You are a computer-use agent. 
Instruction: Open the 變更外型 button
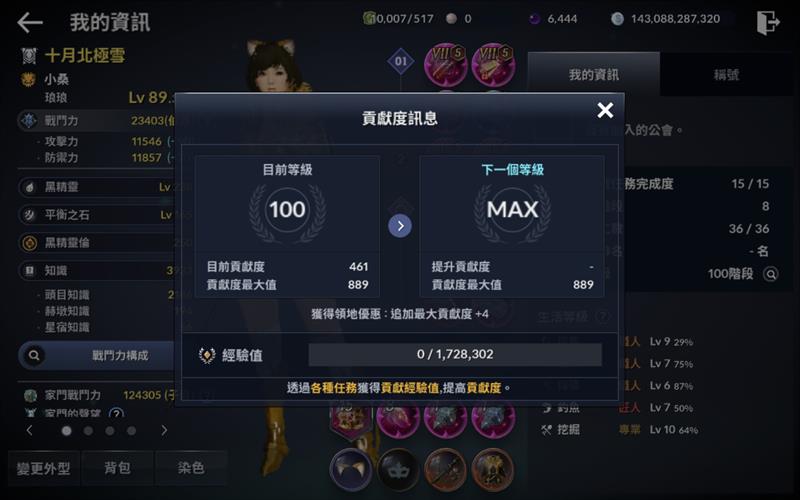tap(44, 468)
